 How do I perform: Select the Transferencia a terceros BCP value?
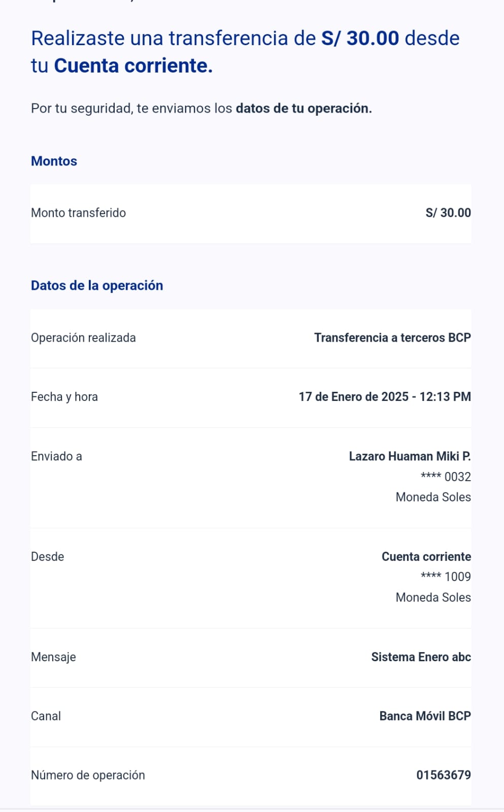[x=392, y=338]
